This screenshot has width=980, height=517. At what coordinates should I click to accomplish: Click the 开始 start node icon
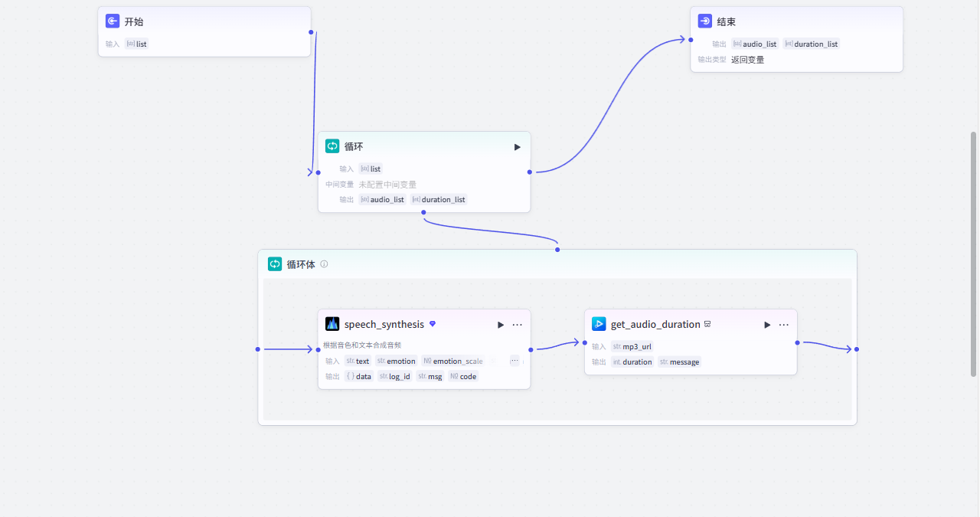point(113,21)
